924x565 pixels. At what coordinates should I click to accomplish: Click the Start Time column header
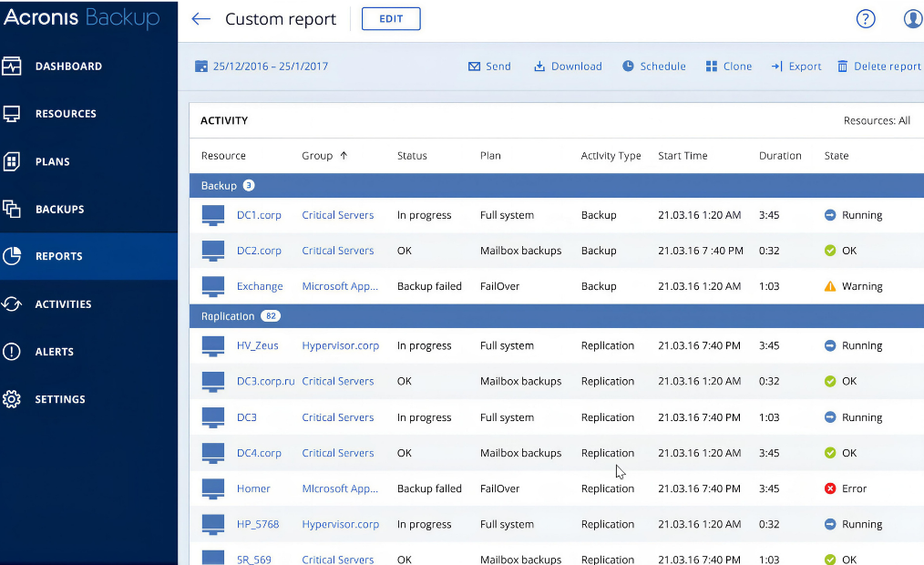(683, 156)
